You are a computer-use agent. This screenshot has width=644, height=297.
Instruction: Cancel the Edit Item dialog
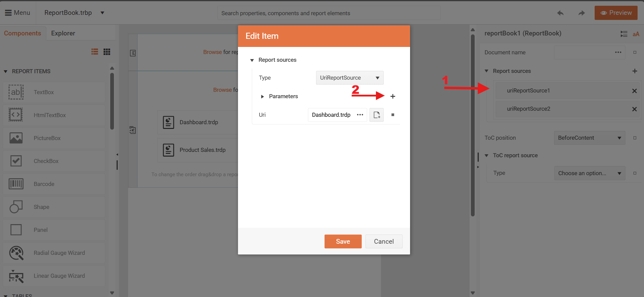[384, 241]
